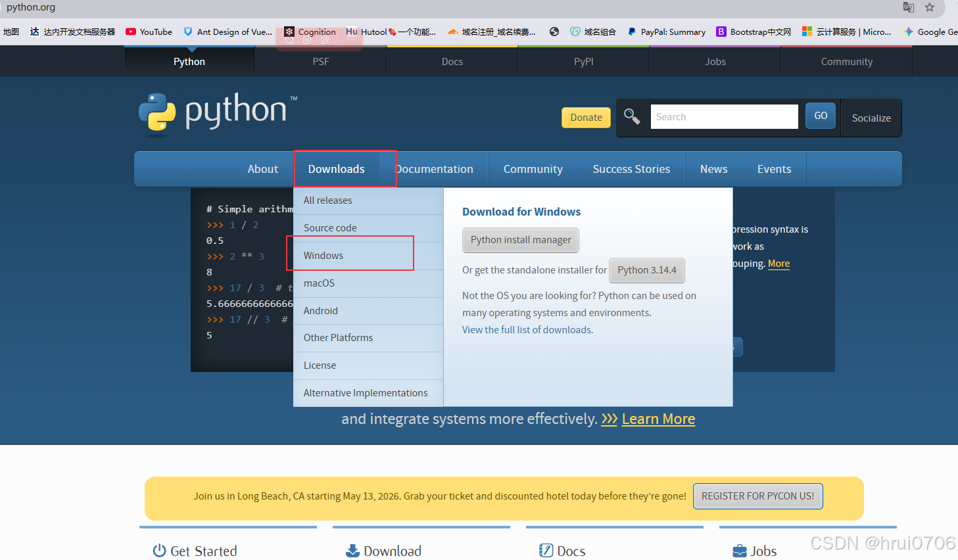Click the Download arrow icon heading
Viewport: 958px width, 560px height.
coord(384,551)
